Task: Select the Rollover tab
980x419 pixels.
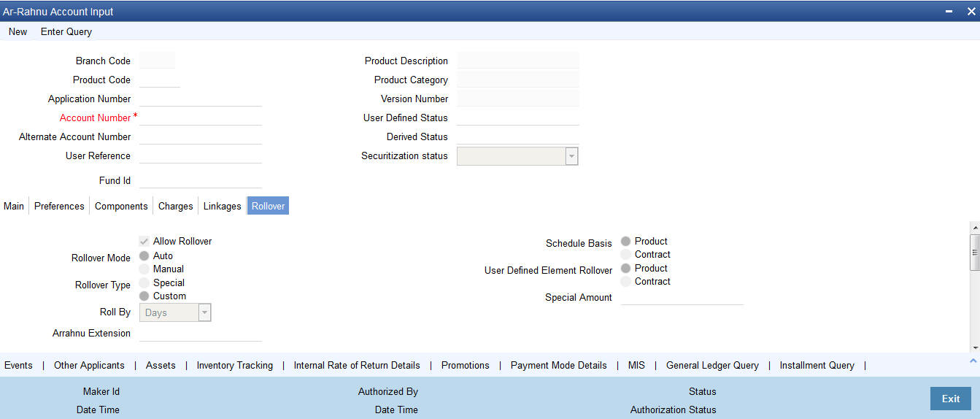Action: [x=269, y=206]
